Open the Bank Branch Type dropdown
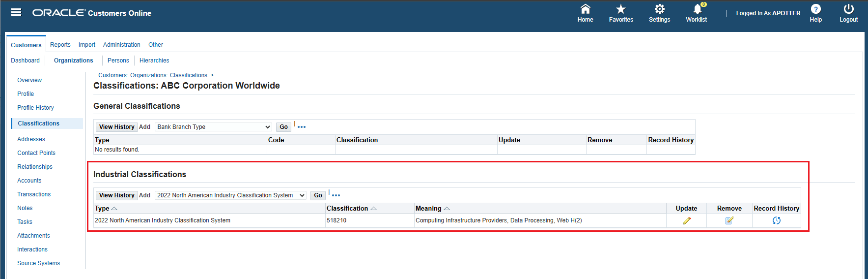The width and height of the screenshot is (868, 279). [x=214, y=127]
